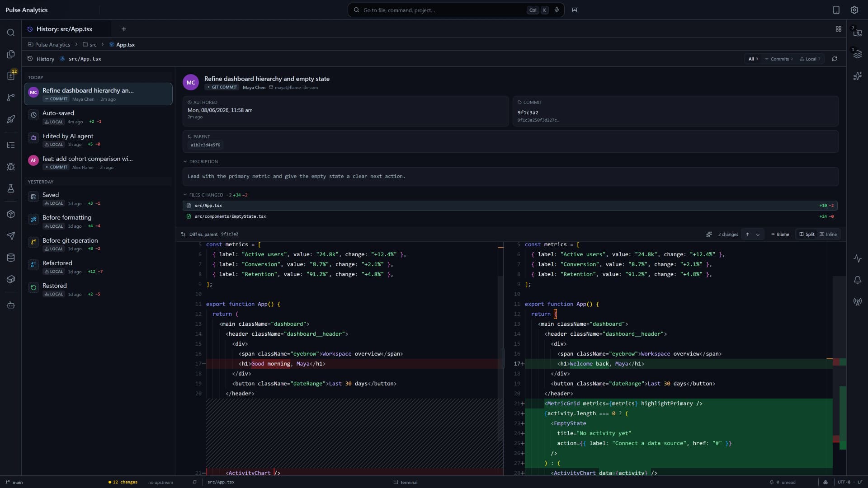This screenshot has width=868, height=488.
Task: Open the Terminal from status bar
Action: pos(406,482)
